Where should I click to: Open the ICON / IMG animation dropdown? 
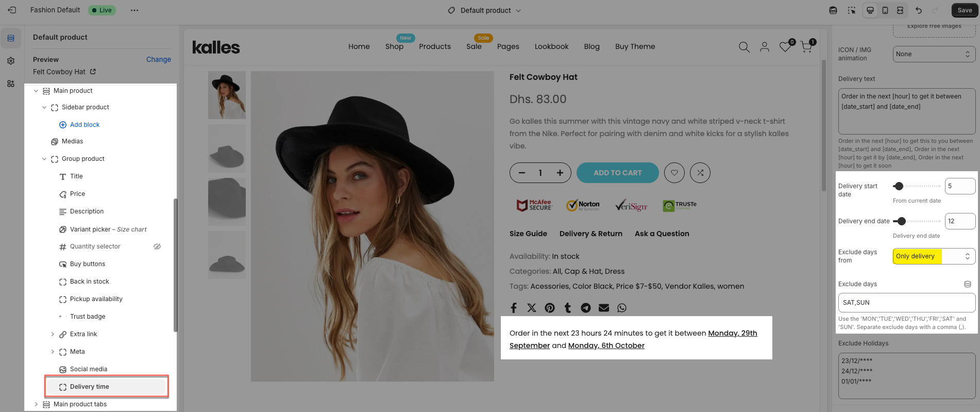click(934, 54)
